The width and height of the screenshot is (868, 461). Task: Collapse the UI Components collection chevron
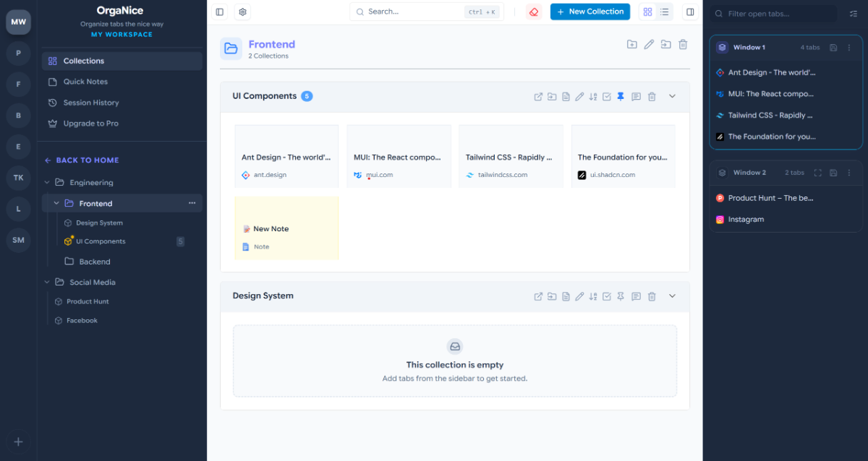(672, 97)
